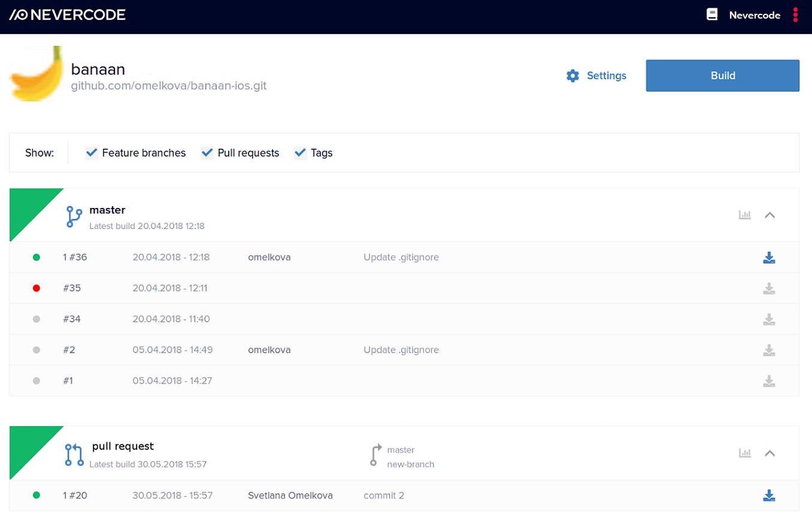Click timestamp 20.04.2018 - 12:11

[170, 288]
